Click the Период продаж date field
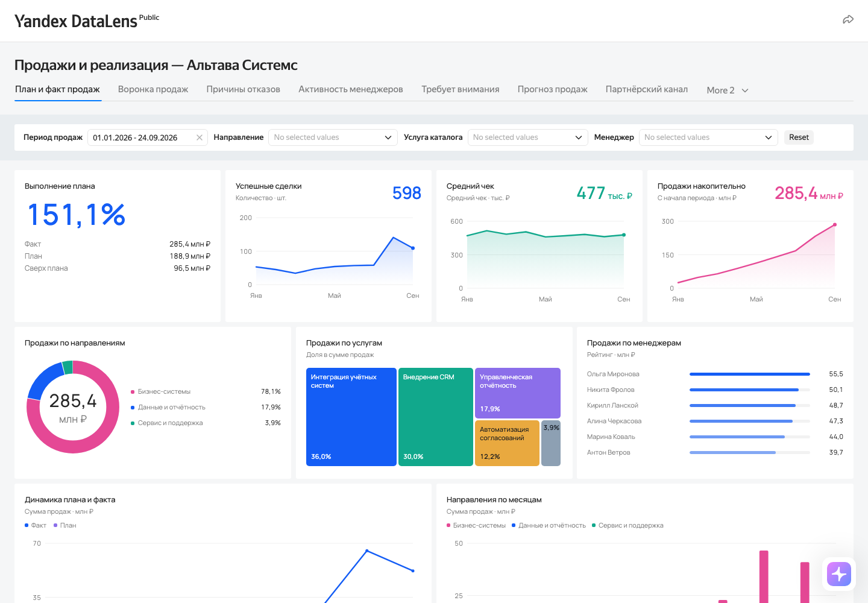The image size is (868, 603). point(148,137)
